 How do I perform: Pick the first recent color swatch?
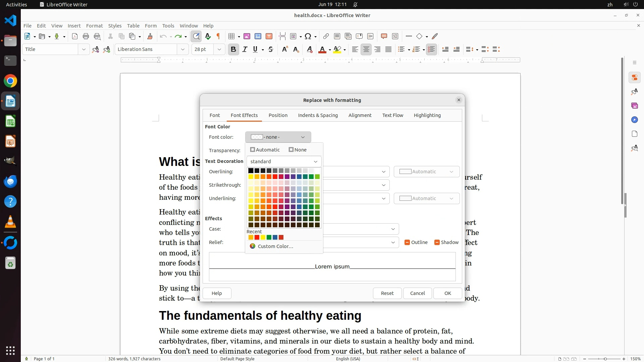pyautogui.click(x=251, y=238)
